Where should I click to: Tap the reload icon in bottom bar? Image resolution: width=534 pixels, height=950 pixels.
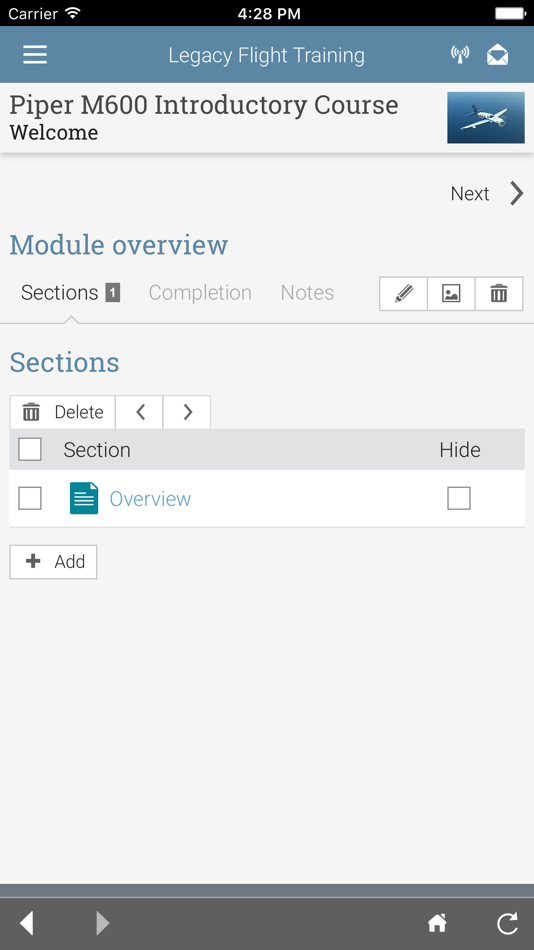[507, 923]
